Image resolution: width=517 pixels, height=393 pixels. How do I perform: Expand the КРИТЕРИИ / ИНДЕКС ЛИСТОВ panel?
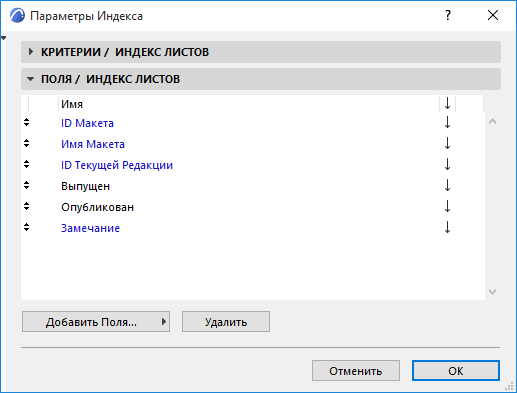[x=261, y=52]
